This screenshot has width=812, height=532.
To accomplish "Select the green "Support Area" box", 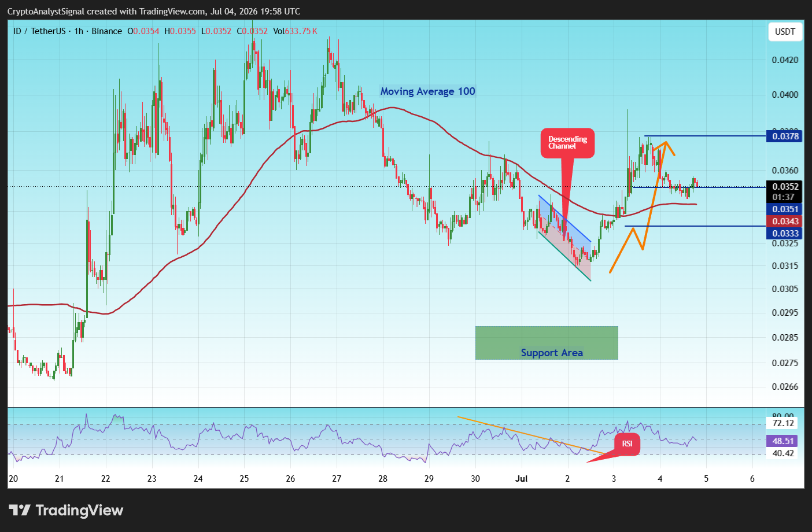I will click(x=547, y=343).
